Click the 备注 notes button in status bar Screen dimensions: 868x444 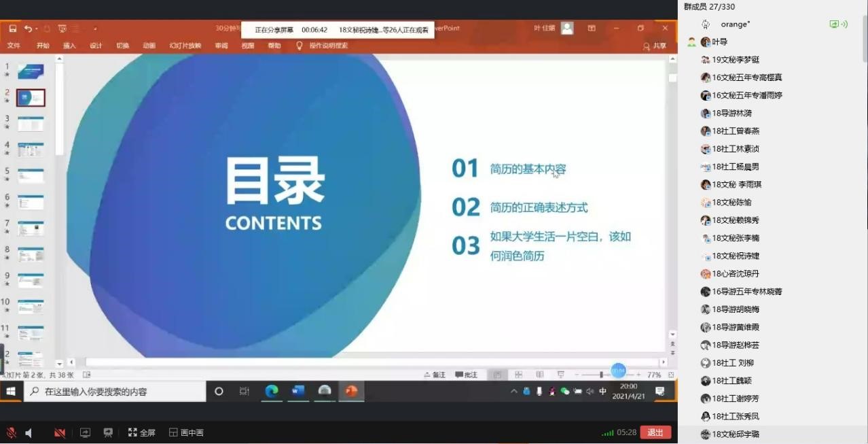point(435,375)
